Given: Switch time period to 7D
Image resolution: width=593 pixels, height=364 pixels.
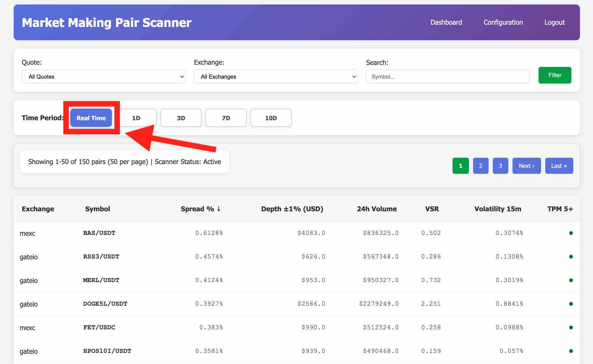Looking at the screenshot, I should (226, 118).
